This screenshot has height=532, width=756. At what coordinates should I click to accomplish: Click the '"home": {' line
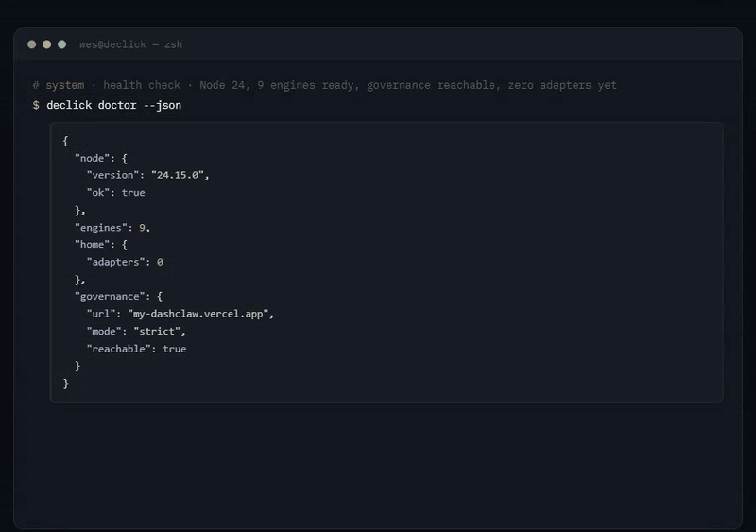pyautogui.click(x=101, y=245)
